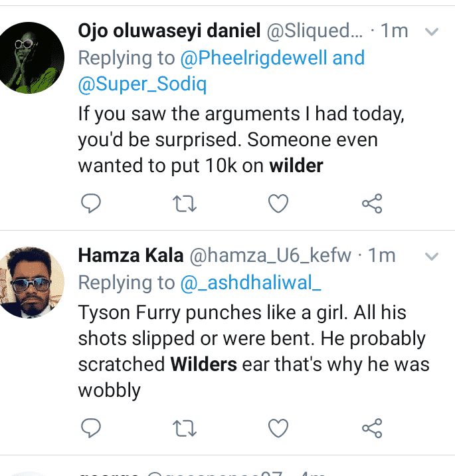
Task: Retweet Ojo oluwaseyi daniel's tweet
Action: [181, 203]
